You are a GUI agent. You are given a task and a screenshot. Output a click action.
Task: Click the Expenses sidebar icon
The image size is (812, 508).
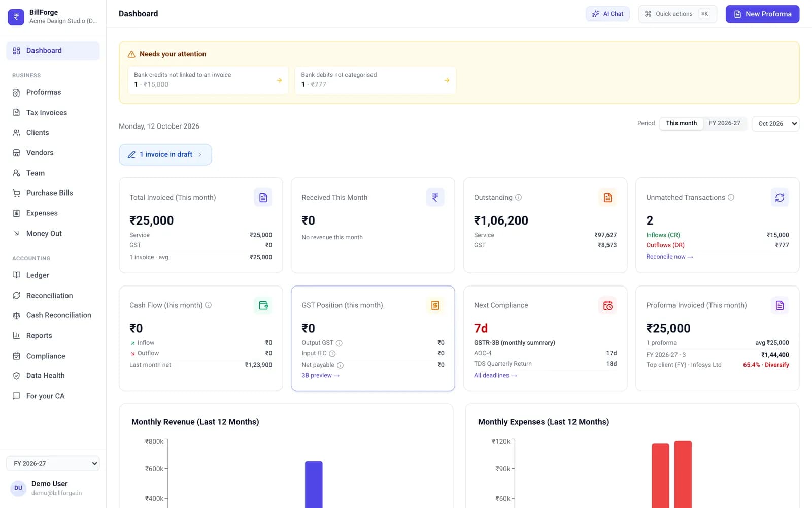pos(16,213)
